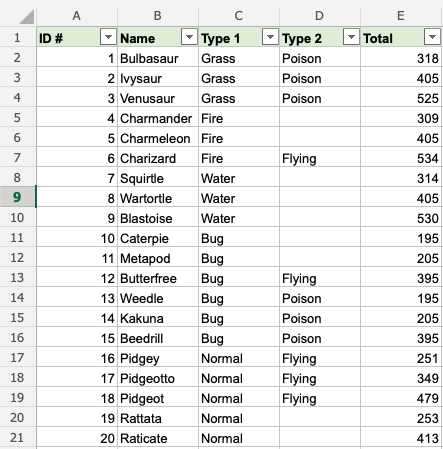443x449 pixels.
Task: Select the Charizard cell
Action: [158, 157]
